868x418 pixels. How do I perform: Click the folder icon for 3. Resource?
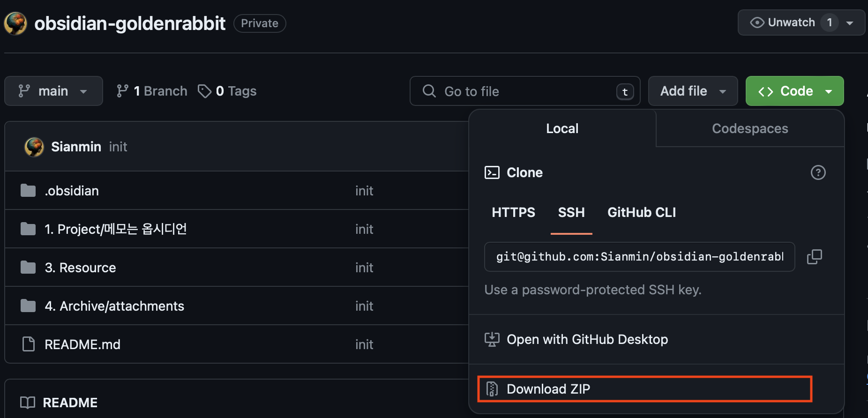28,268
